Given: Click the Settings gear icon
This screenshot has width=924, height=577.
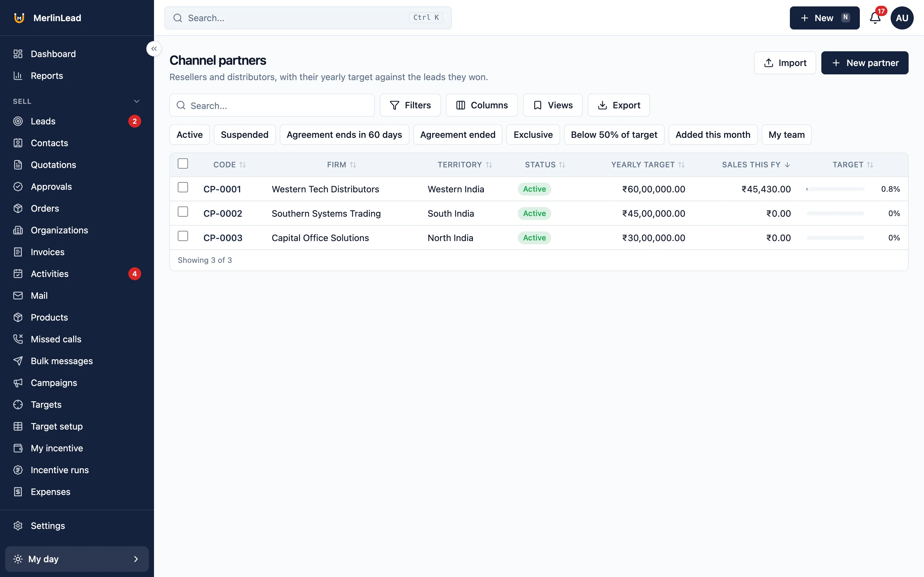Looking at the screenshot, I should click(x=18, y=525).
